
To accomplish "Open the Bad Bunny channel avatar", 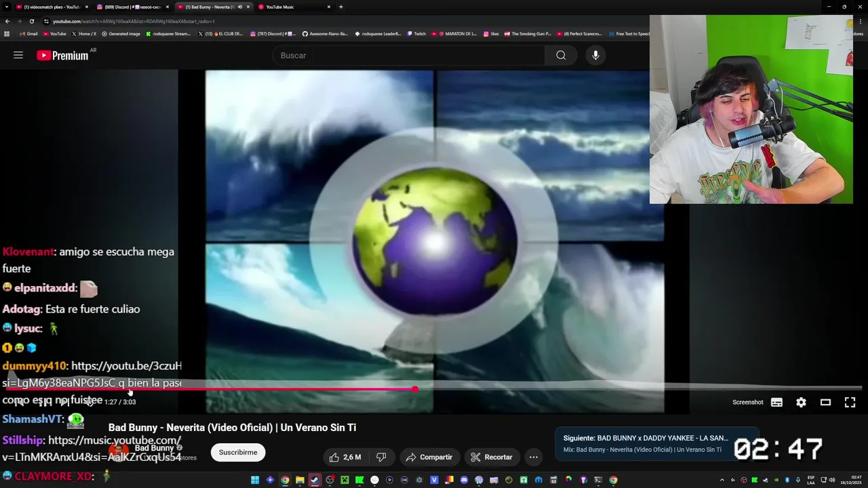I will click(119, 452).
